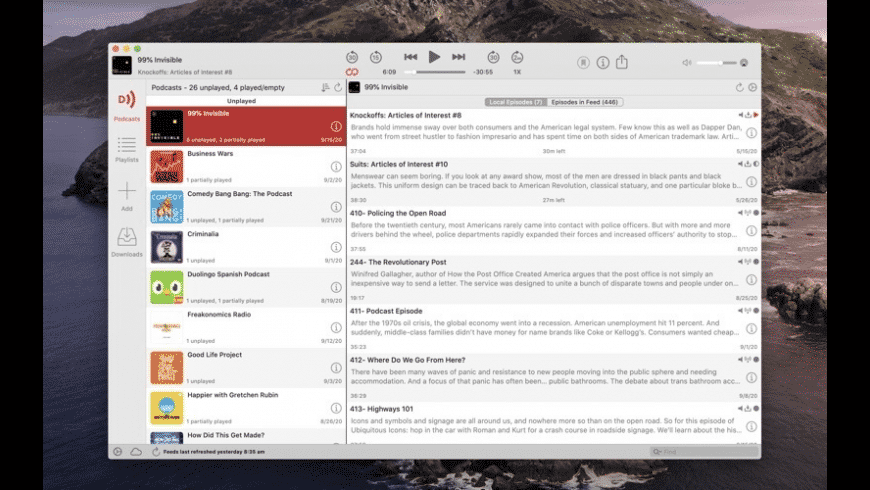
Task: Select Happier with Gretchen Rubin
Action: point(246,408)
